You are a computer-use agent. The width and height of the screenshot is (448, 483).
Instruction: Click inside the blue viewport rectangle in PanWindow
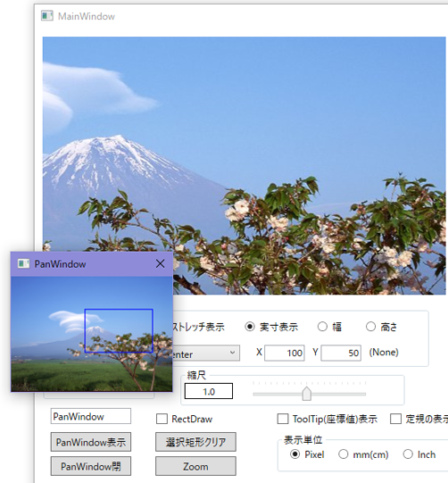(119, 330)
